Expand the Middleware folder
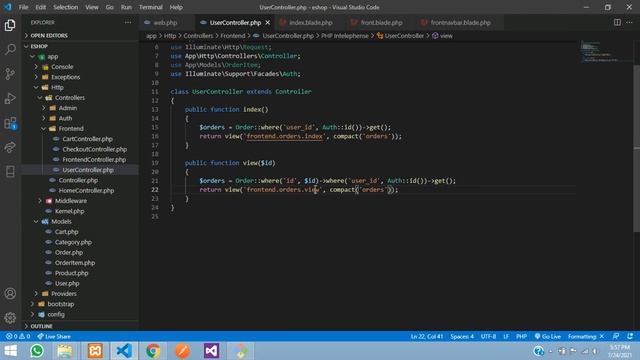 coord(80,200)
